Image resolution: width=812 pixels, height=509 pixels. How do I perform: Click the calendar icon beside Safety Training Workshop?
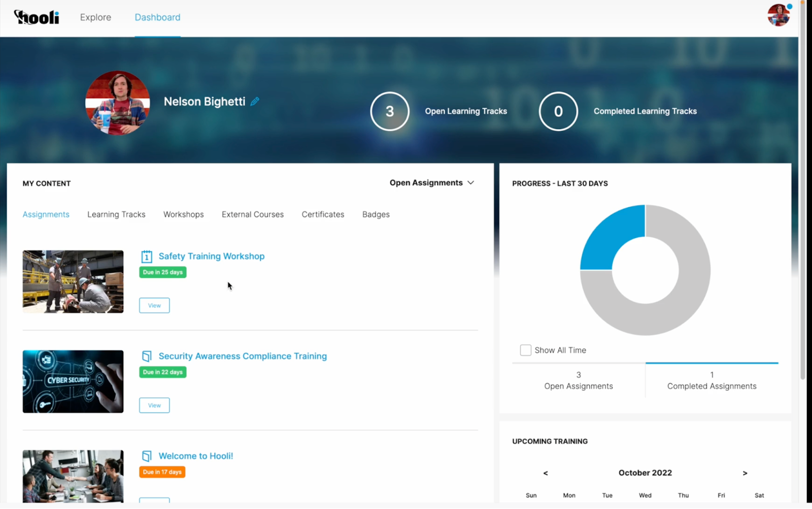[x=146, y=257]
